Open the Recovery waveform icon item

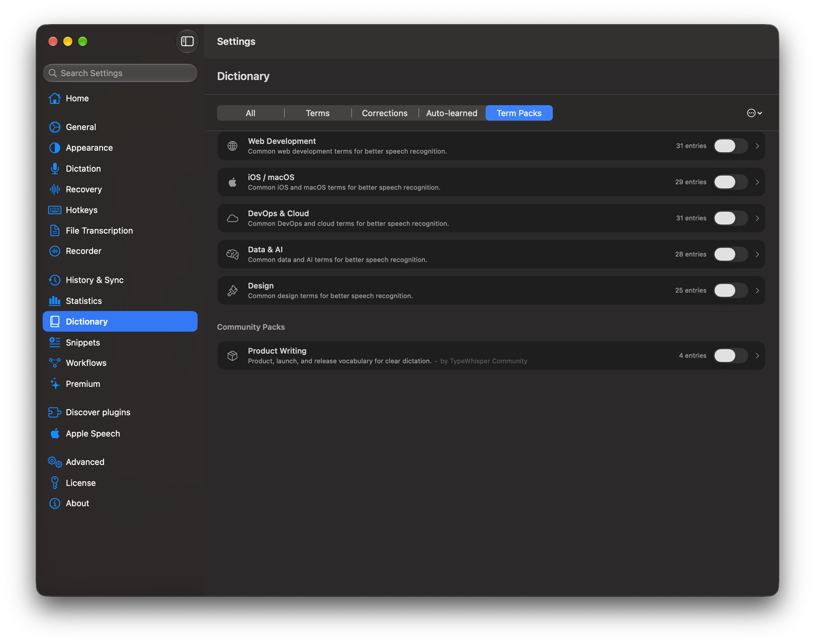[55, 189]
